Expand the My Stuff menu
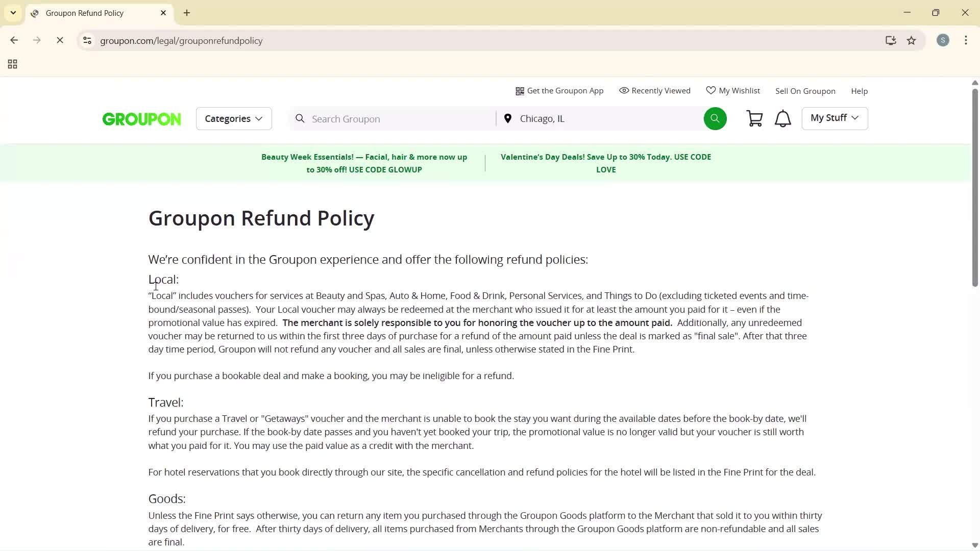The width and height of the screenshot is (980, 551). [x=834, y=118]
